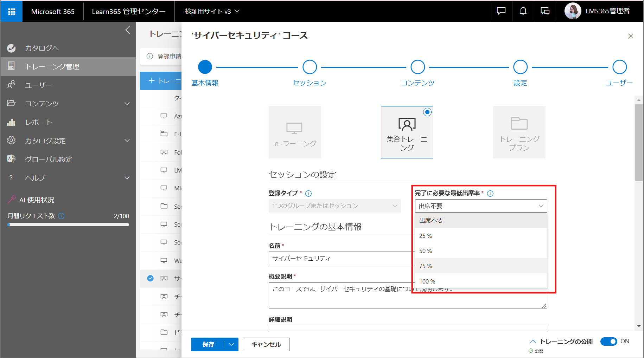Click the カタログへ icon in sidebar
Image resolution: width=644 pixels, height=358 pixels.
coord(11,48)
